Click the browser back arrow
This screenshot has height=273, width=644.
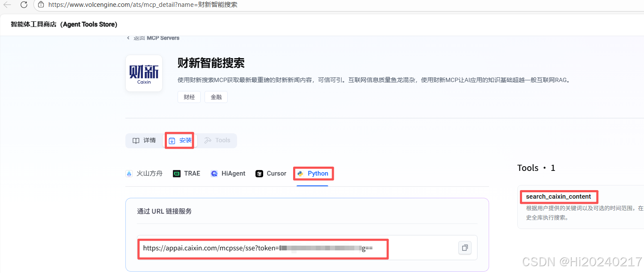[7, 5]
